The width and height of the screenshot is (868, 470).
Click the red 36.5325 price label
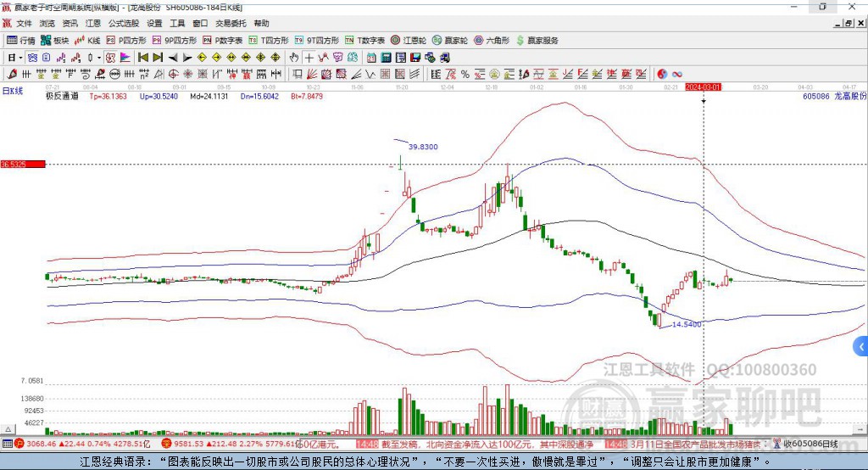click(23, 164)
